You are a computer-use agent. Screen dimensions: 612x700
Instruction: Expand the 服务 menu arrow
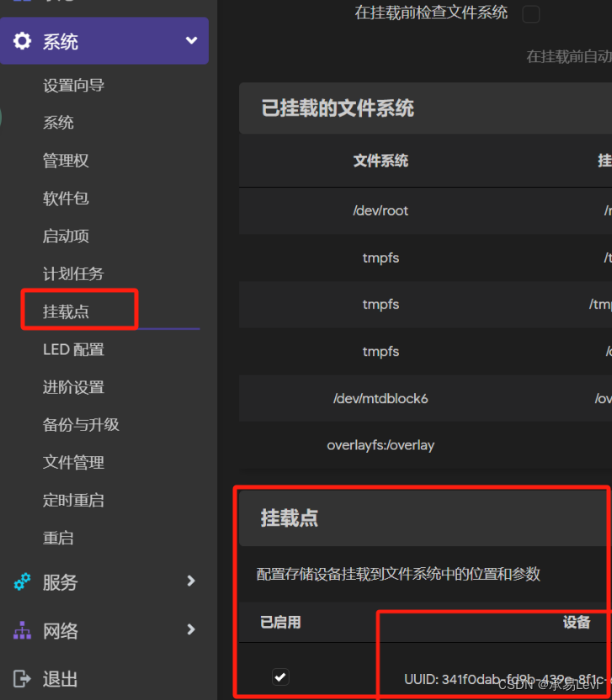tap(191, 581)
